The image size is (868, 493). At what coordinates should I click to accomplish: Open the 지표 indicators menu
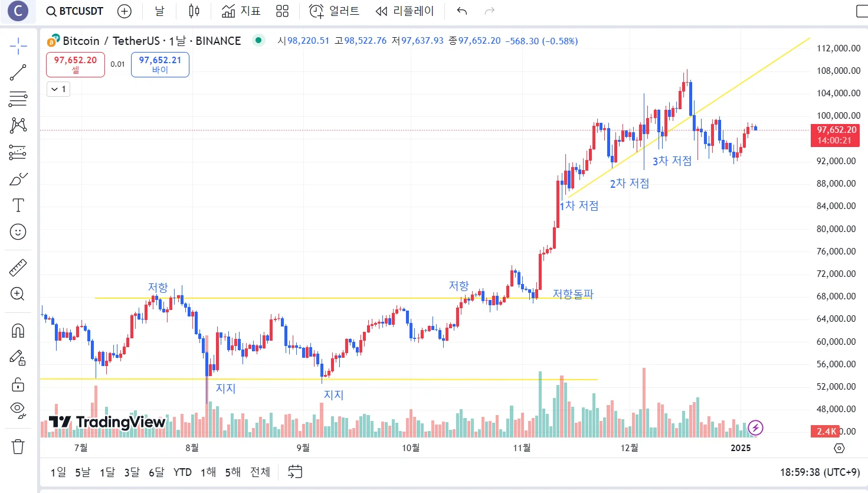[241, 11]
